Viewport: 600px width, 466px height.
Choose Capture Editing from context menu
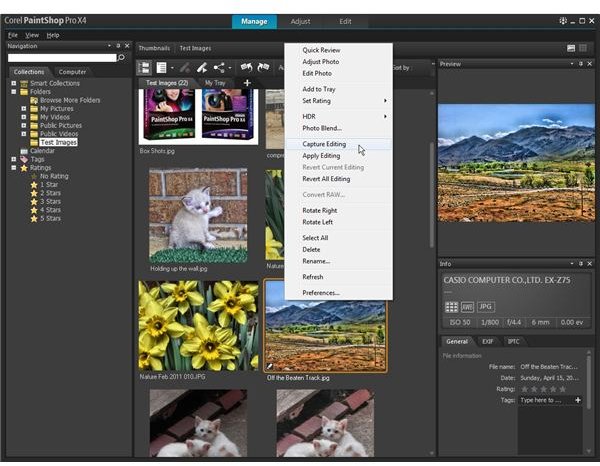[339, 144]
